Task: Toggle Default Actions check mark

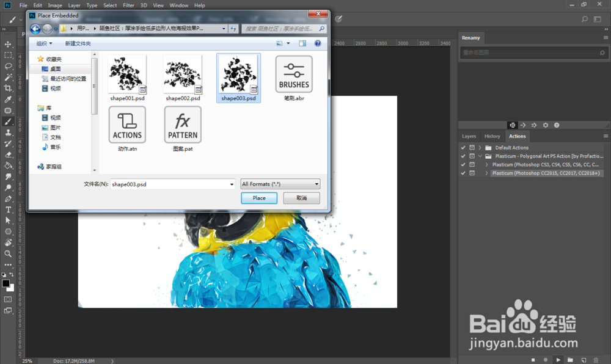Action: (x=463, y=148)
